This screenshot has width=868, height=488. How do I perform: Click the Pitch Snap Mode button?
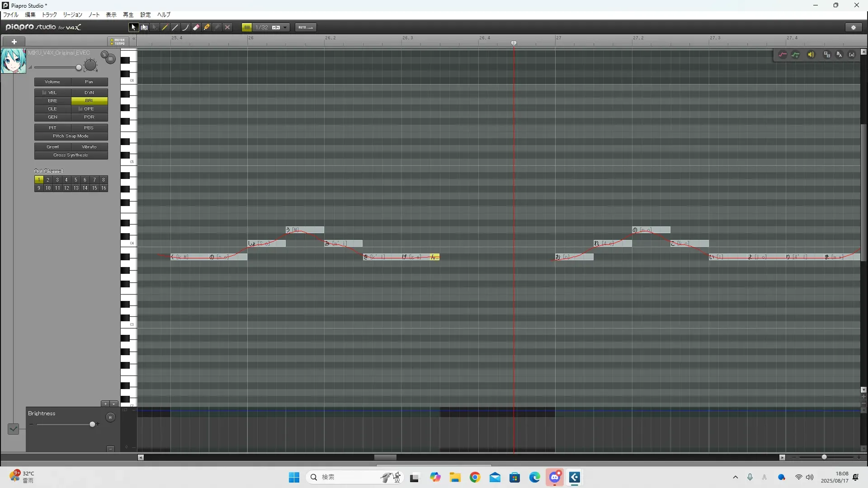click(x=71, y=136)
